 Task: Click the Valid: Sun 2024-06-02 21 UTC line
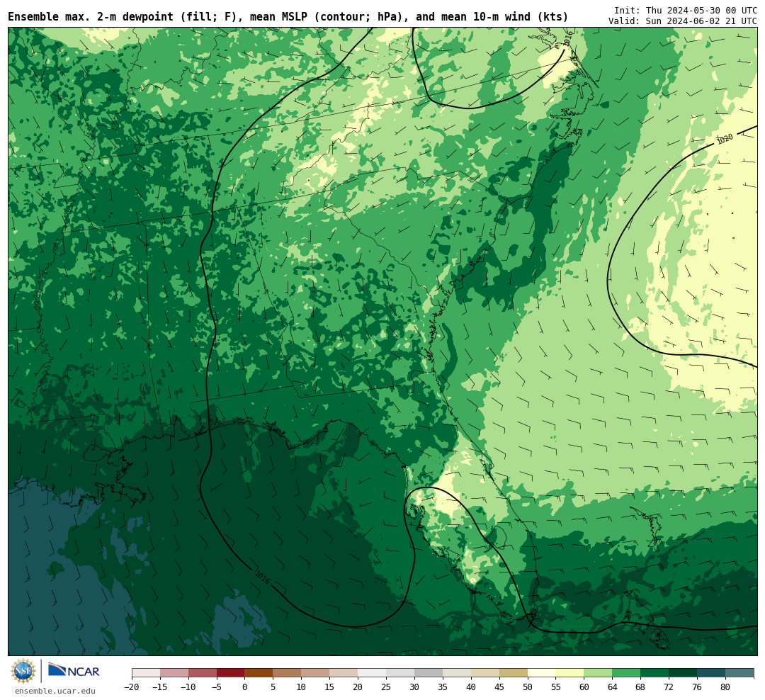pyautogui.click(x=683, y=21)
